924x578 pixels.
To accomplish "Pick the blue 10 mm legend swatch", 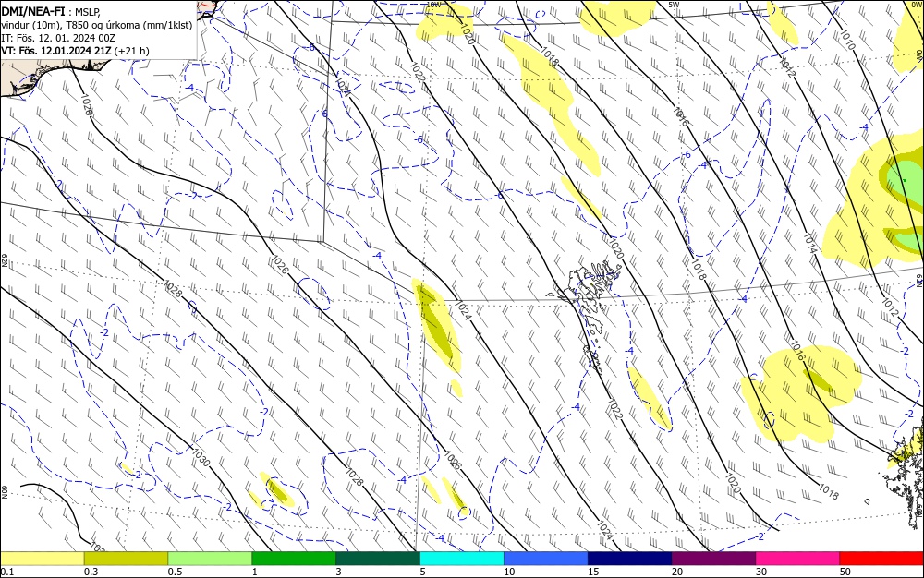I will click(546, 559).
